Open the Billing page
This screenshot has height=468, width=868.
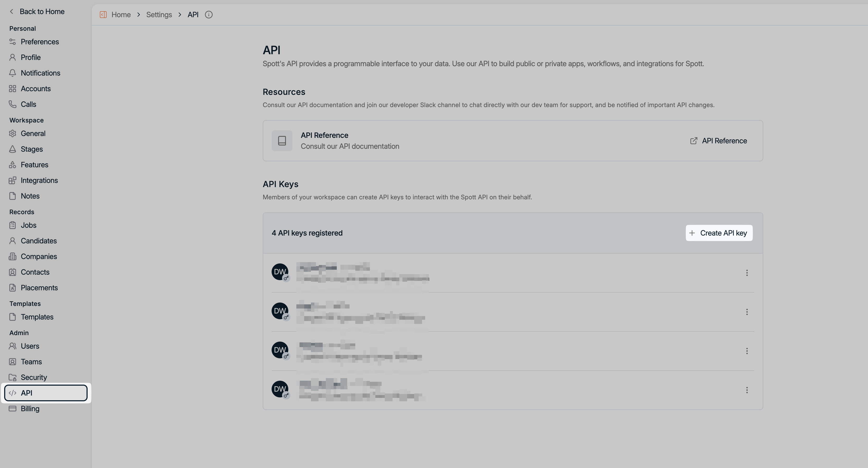[x=30, y=409]
